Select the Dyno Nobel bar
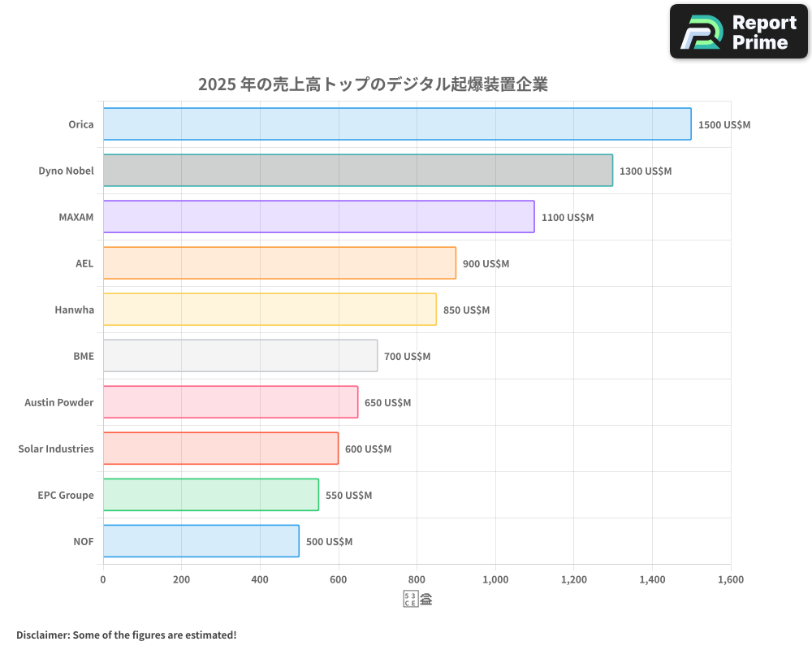 tap(356, 171)
